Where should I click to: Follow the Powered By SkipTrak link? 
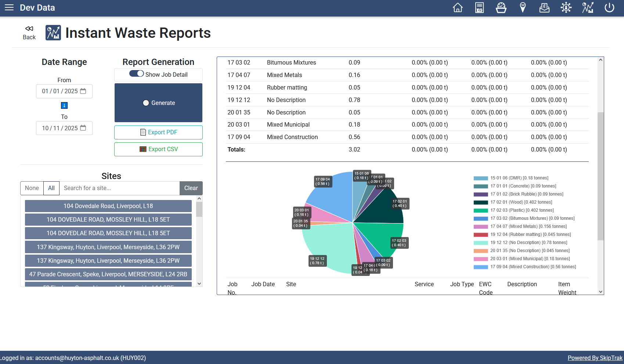click(x=595, y=358)
